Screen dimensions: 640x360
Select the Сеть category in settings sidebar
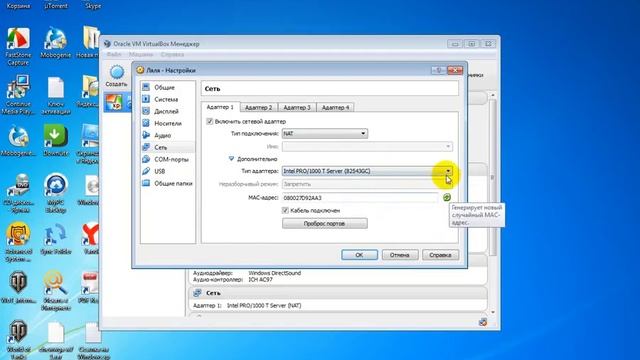click(x=167, y=147)
